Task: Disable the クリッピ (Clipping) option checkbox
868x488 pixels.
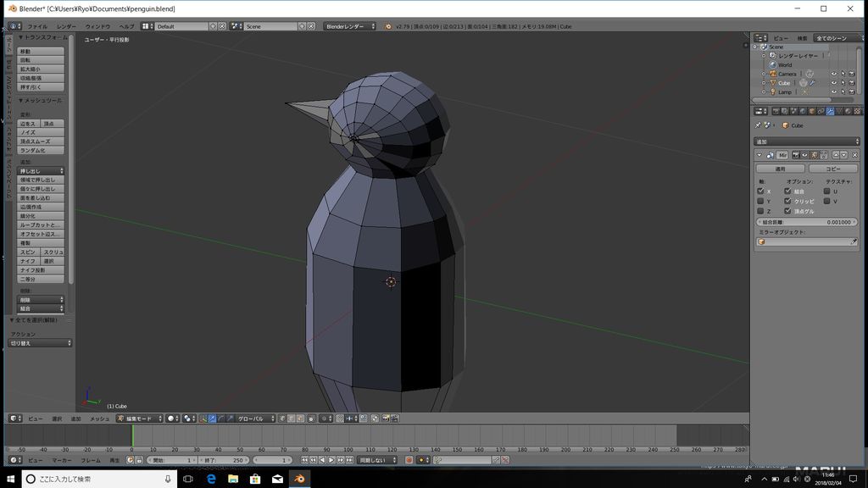Action: [x=787, y=202]
